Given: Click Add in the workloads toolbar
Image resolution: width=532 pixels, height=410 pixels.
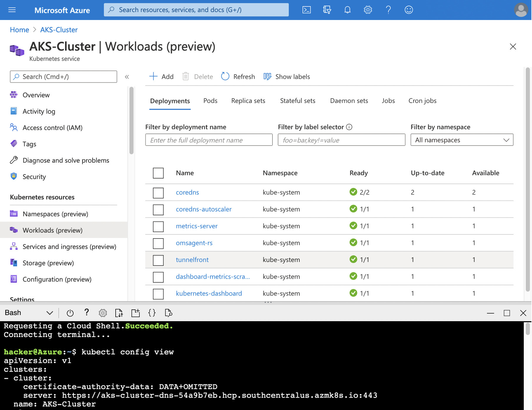Looking at the screenshot, I should [x=162, y=77].
